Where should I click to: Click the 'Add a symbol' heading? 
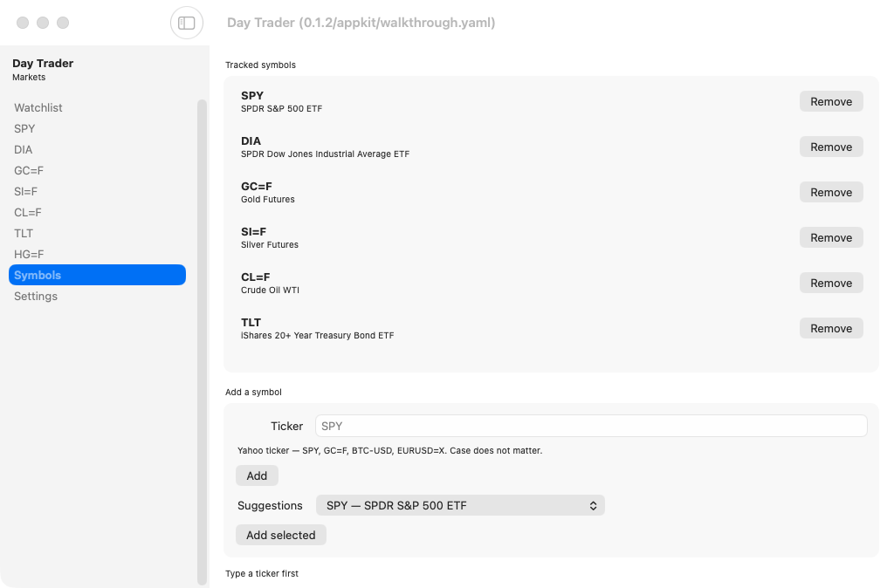(x=253, y=392)
